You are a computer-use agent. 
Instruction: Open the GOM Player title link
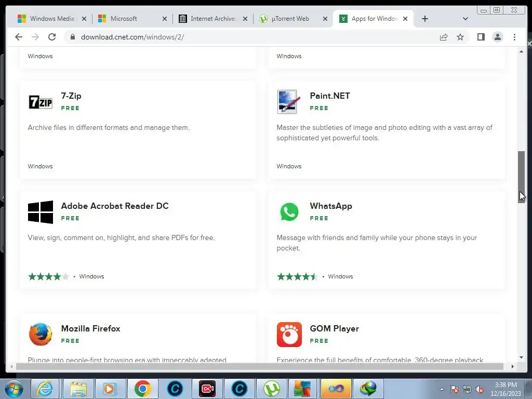(334, 329)
